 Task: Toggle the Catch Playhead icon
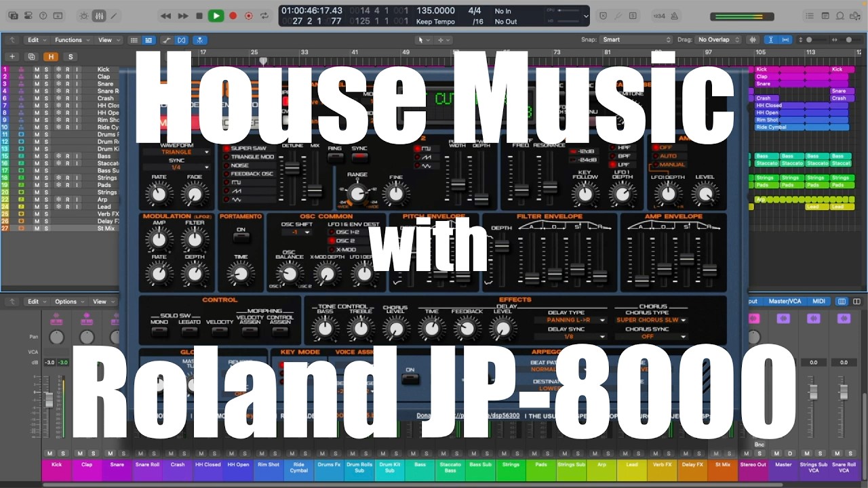[199, 40]
